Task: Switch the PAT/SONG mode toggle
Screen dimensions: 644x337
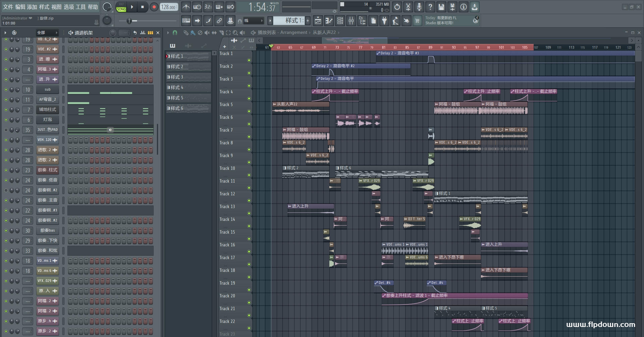Action: 121,7
